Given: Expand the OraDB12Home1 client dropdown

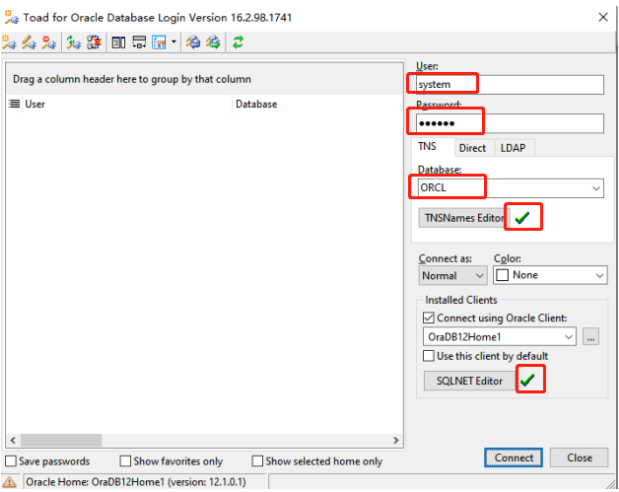Looking at the screenshot, I should click(x=568, y=337).
